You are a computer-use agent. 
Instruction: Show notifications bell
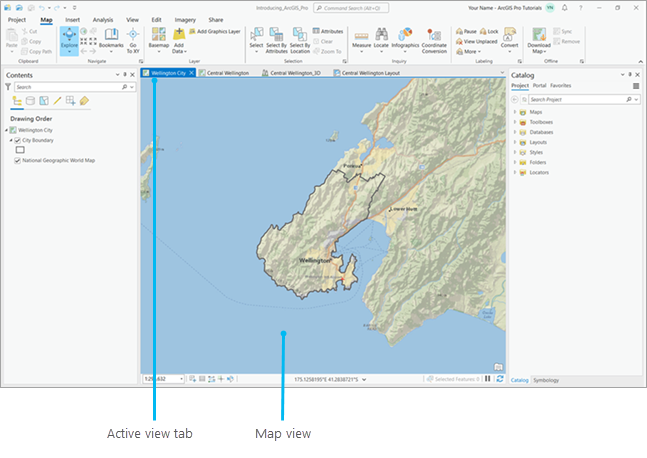tap(565, 8)
